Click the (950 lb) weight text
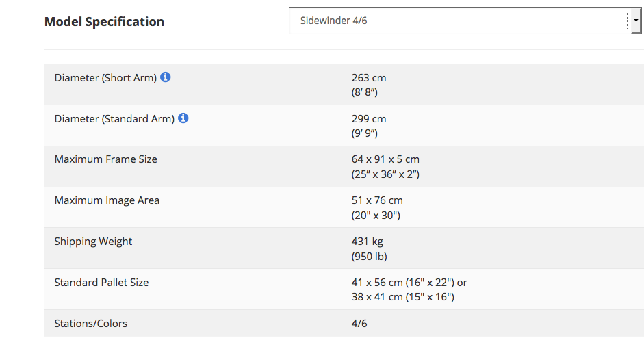The width and height of the screenshot is (644, 351). pyautogui.click(x=370, y=256)
